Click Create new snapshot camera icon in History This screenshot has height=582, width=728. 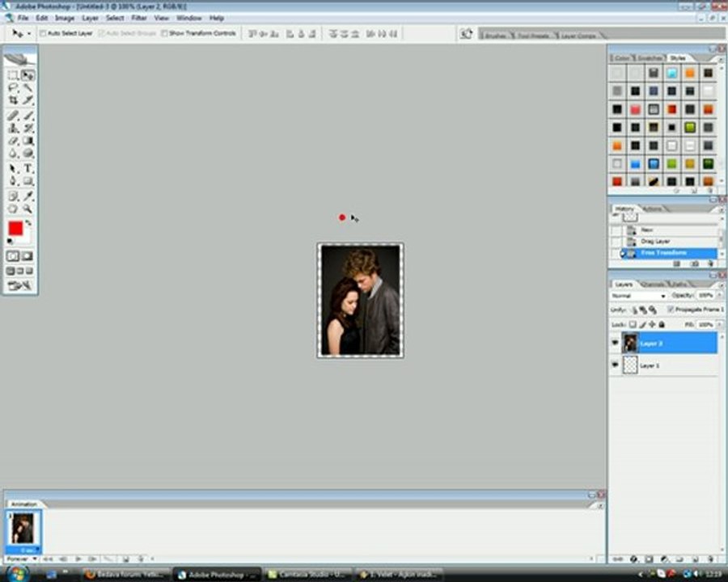coord(695,264)
